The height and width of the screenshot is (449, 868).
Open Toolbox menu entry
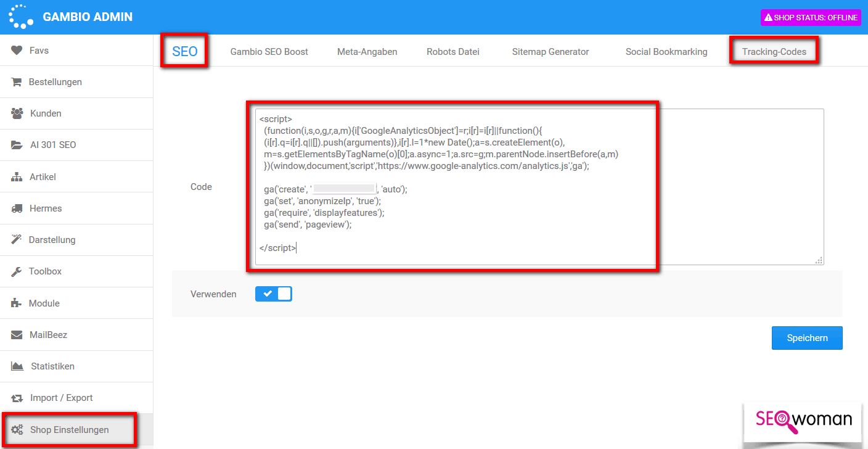[76, 271]
